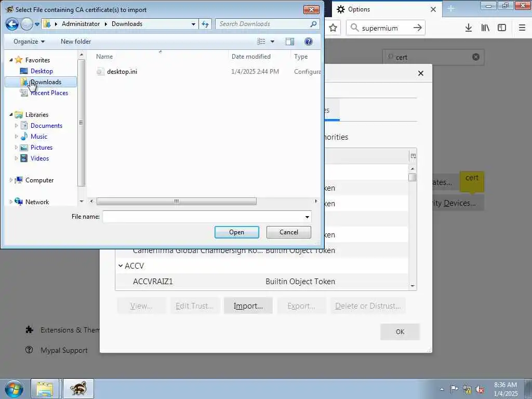532x399 pixels.
Task: Collapse the ACCV certificate group
Action: pyautogui.click(x=121, y=265)
